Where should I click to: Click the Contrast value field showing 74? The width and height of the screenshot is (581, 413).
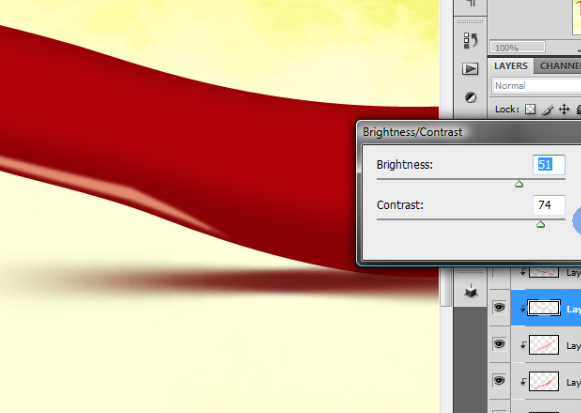549,205
